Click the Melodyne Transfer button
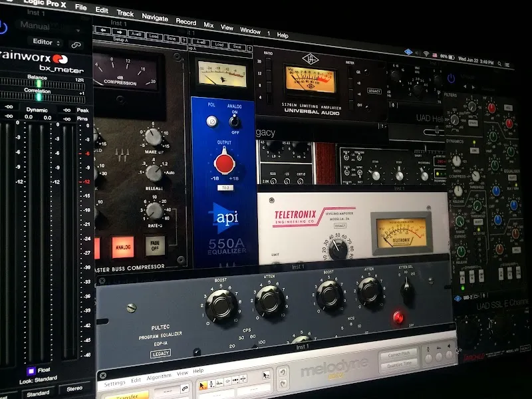 tap(127, 396)
